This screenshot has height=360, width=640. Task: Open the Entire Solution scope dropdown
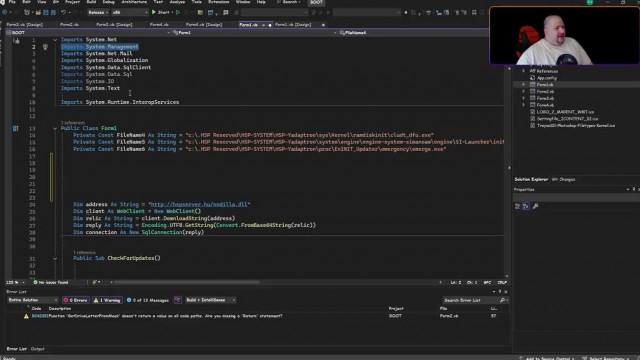(x=32, y=300)
